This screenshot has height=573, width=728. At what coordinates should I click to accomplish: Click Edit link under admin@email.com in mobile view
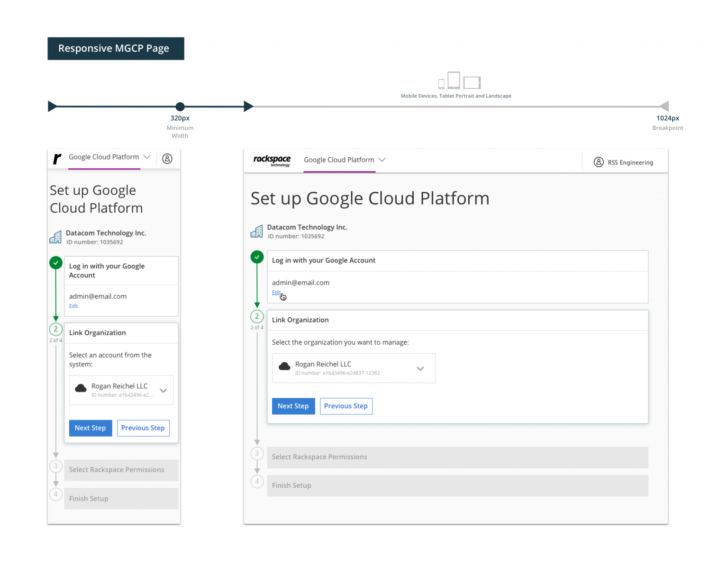coord(73,306)
